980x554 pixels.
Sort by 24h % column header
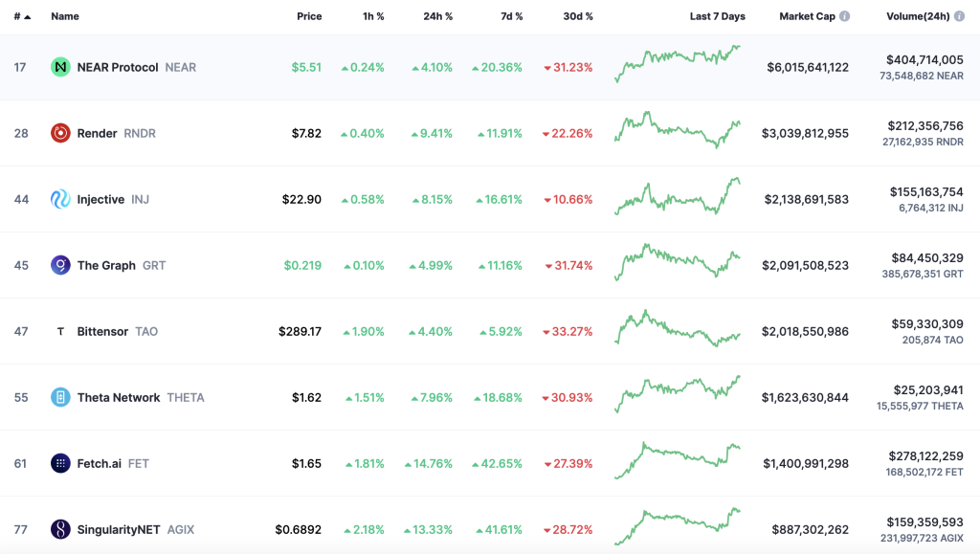[x=437, y=16]
